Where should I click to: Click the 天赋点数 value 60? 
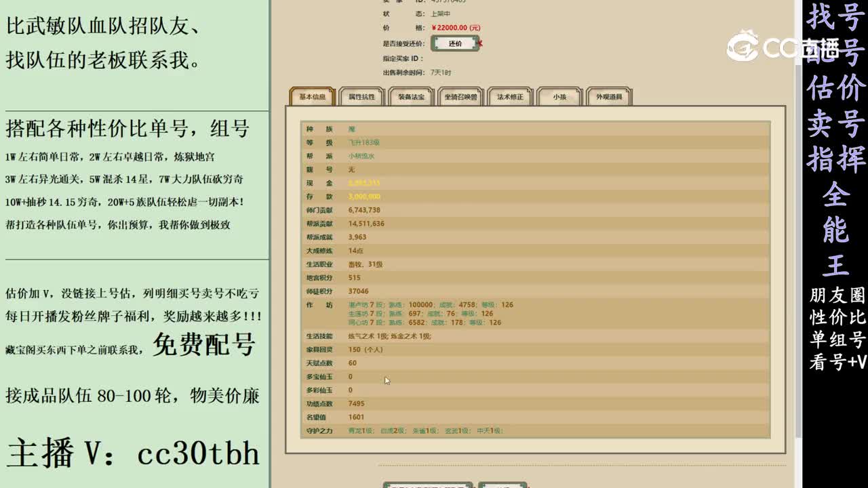click(352, 363)
